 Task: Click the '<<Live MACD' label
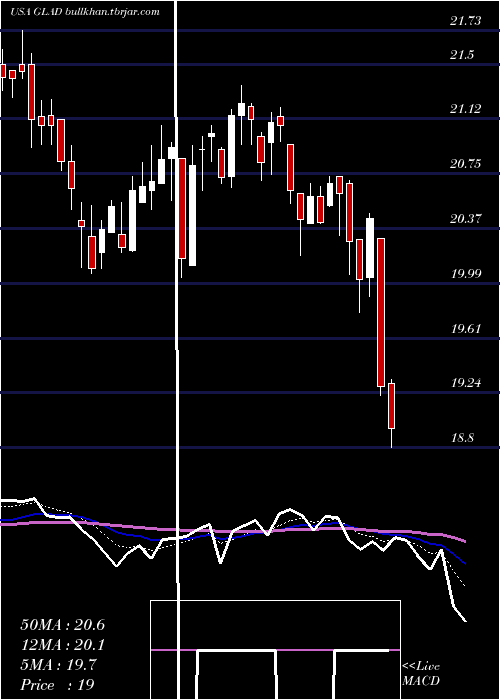[421, 674]
